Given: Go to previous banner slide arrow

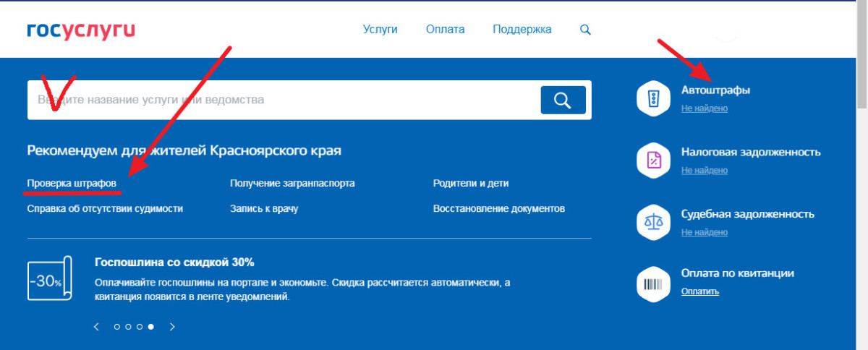Looking at the screenshot, I should (97, 327).
